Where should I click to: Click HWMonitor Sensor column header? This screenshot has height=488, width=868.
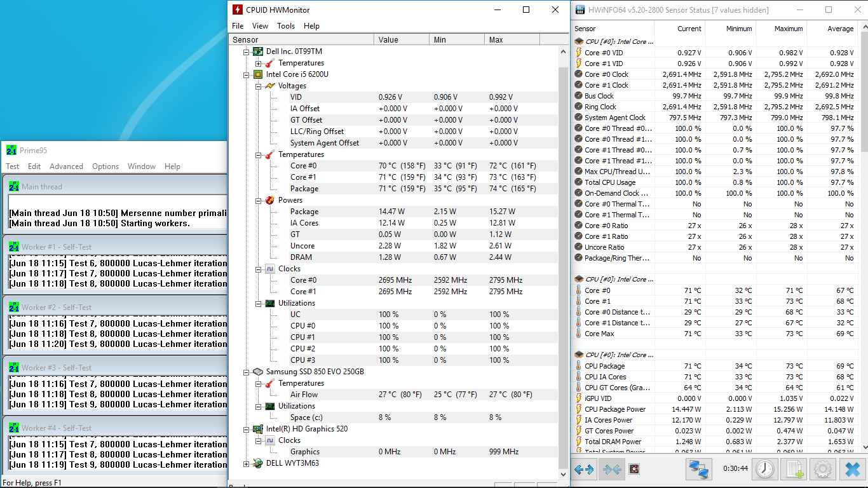point(301,39)
